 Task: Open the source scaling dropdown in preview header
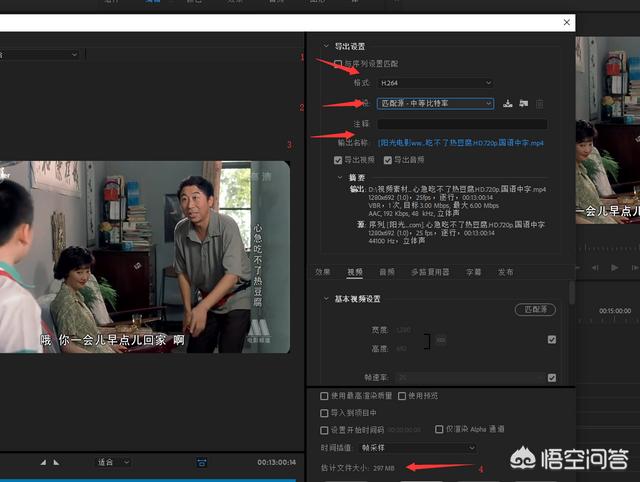click(39, 54)
